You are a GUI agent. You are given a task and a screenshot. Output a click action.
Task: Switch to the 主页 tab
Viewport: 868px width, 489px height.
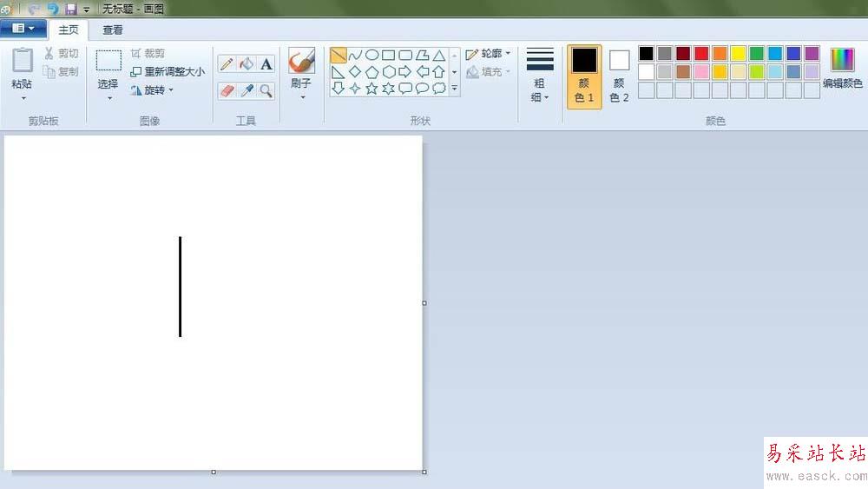(69, 30)
